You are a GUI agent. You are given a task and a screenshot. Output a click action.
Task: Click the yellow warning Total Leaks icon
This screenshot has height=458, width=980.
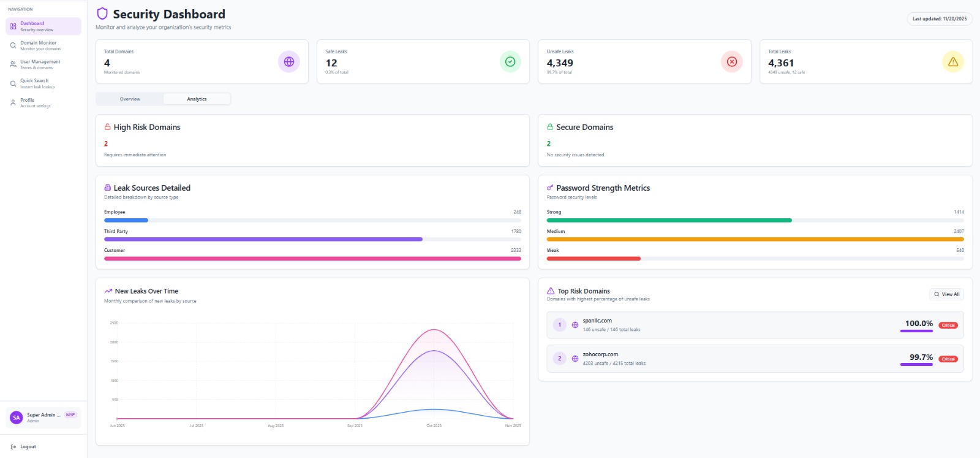click(953, 62)
